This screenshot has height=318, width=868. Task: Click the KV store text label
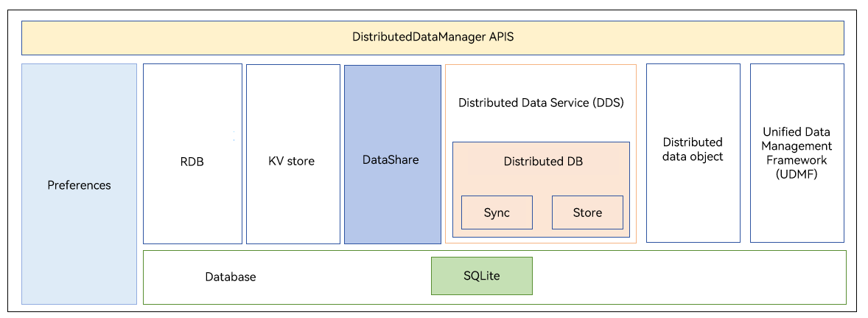tap(292, 162)
